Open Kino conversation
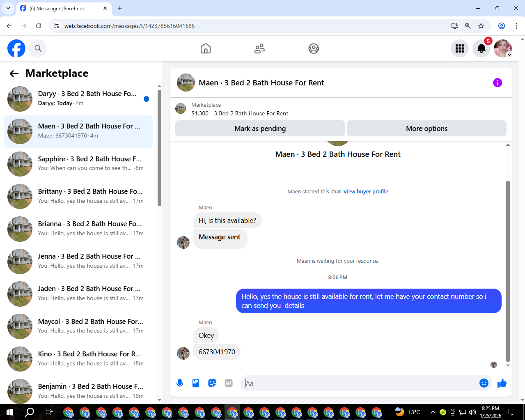 click(78, 359)
